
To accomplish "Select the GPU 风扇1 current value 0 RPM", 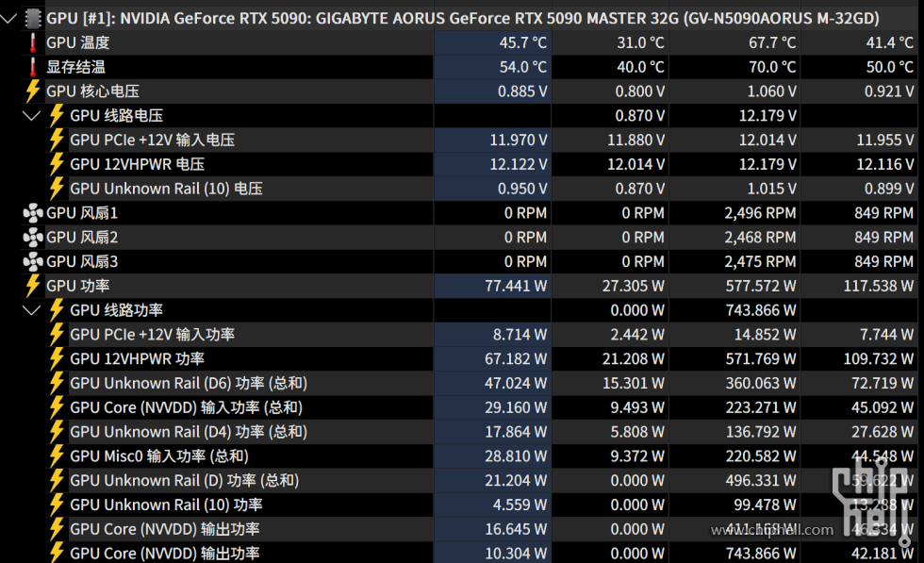I will click(526, 213).
